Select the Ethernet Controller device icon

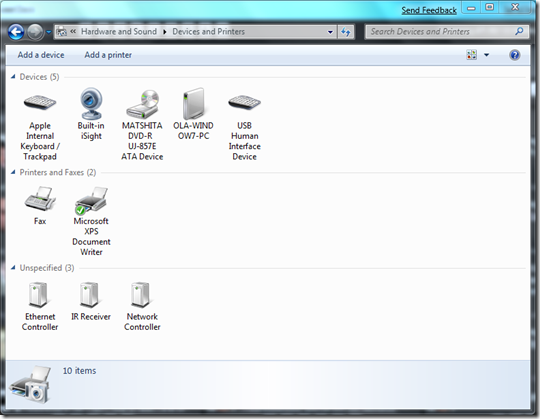click(39, 295)
